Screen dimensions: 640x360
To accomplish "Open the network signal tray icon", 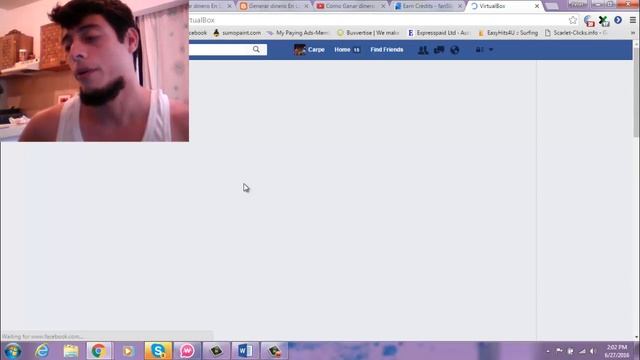I will click(x=582, y=351).
